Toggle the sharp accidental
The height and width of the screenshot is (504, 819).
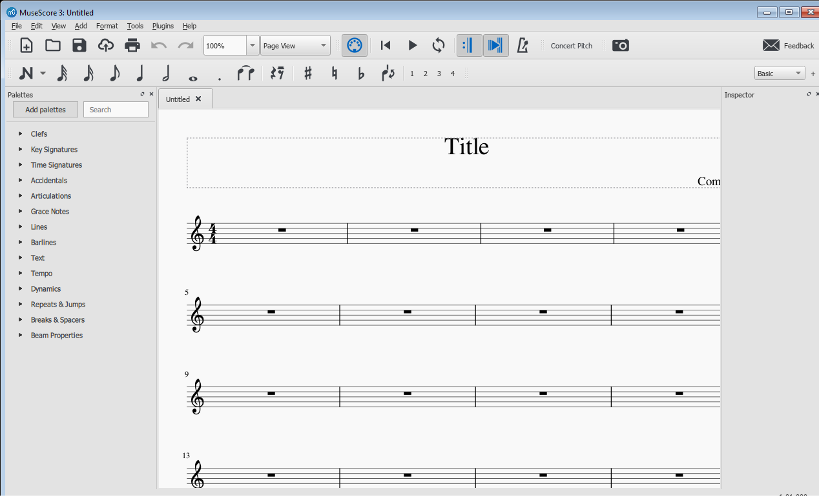(x=308, y=74)
